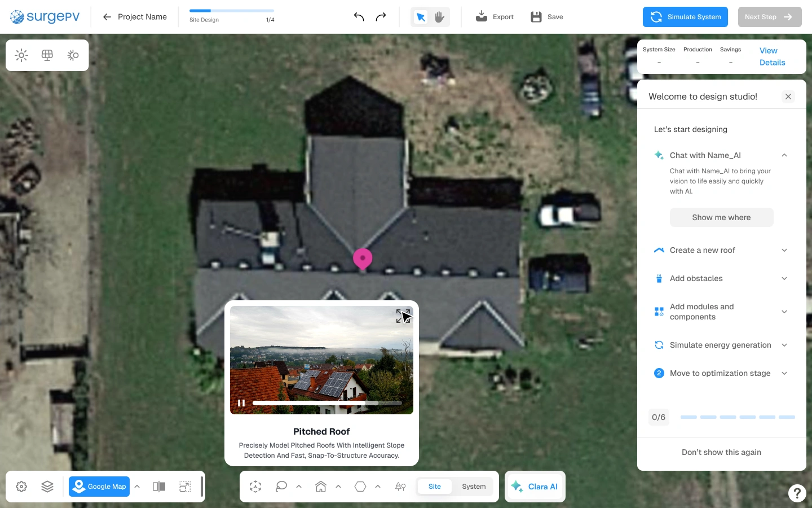Activate the pointer select tool
The width and height of the screenshot is (812, 508).
[421, 17]
